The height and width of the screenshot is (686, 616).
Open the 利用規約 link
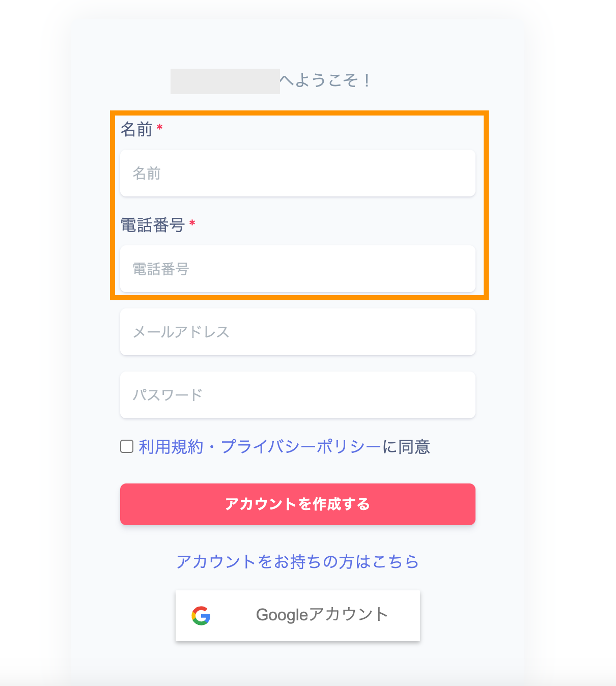click(171, 447)
